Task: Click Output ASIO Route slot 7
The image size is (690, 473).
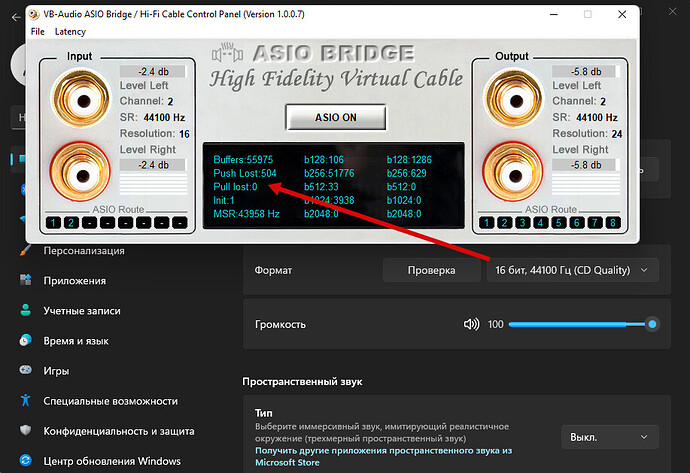Action: coord(595,223)
